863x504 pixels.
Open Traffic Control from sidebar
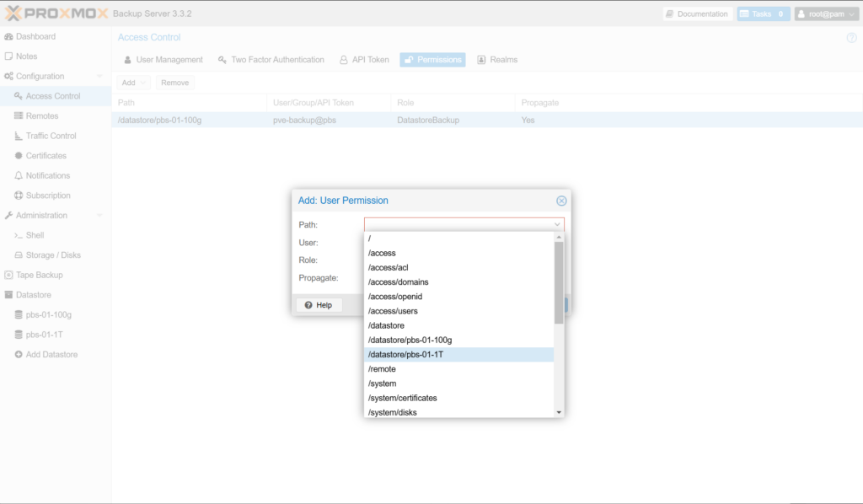51,136
